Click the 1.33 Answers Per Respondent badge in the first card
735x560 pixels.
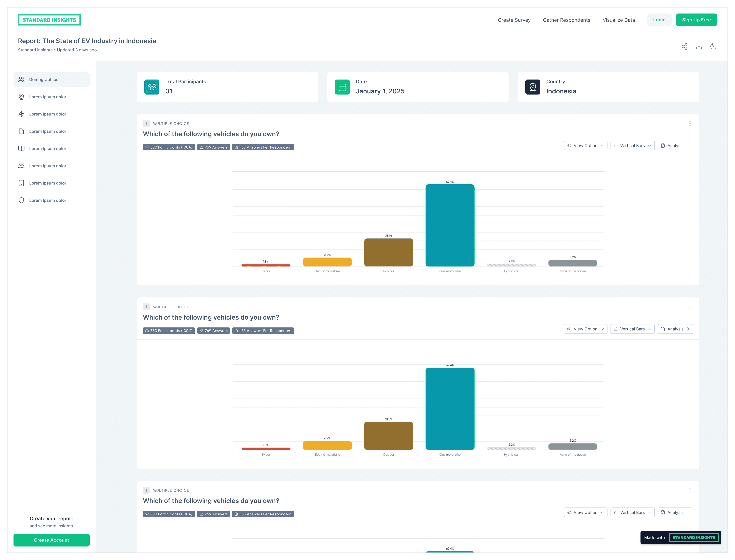coord(263,147)
